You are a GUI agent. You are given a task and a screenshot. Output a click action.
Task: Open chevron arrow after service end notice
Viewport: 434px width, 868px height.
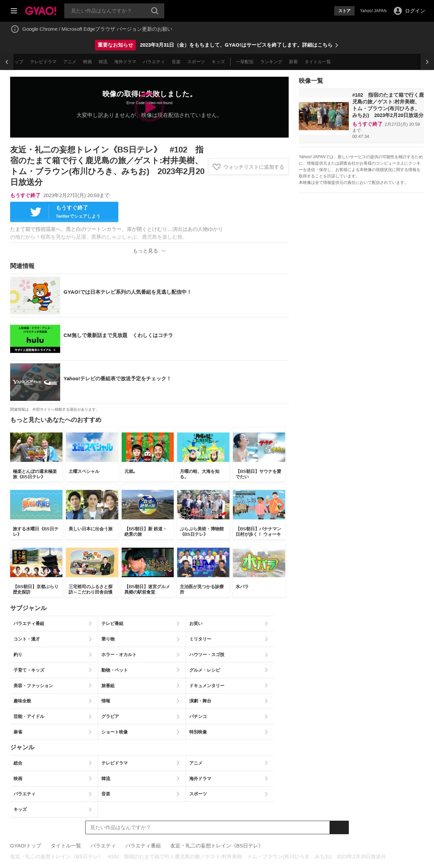337,45
